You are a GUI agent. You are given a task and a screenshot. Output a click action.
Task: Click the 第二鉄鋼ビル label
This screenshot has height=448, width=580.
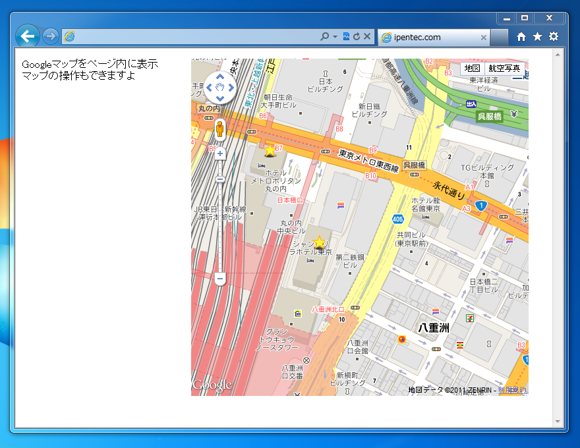pyautogui.click(x=350, y=261)
